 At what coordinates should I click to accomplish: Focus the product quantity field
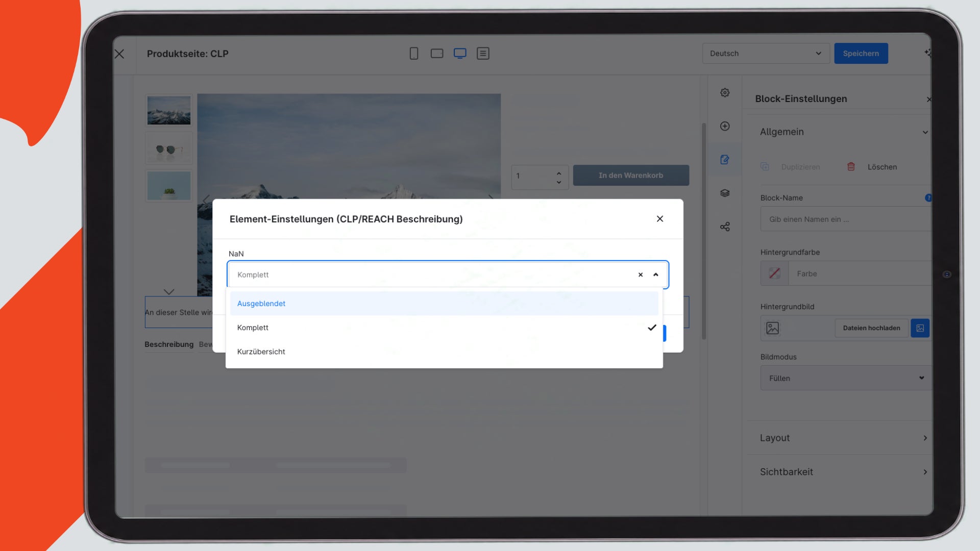540,177
